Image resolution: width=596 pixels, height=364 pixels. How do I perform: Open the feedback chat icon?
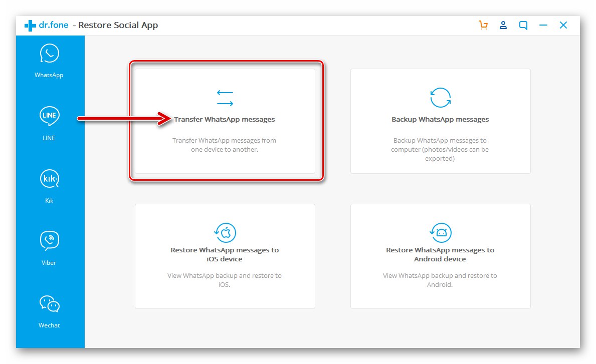click(523, 25)
